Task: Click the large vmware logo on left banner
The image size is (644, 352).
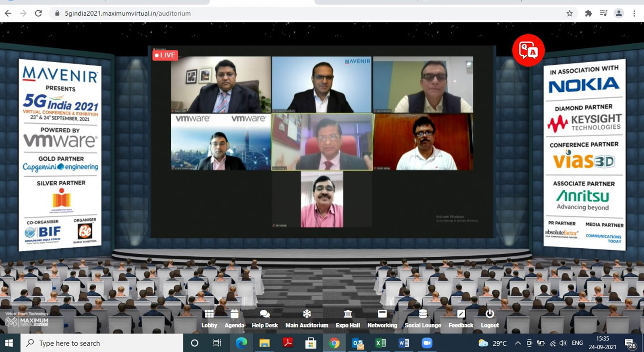Action: (60, 141)
